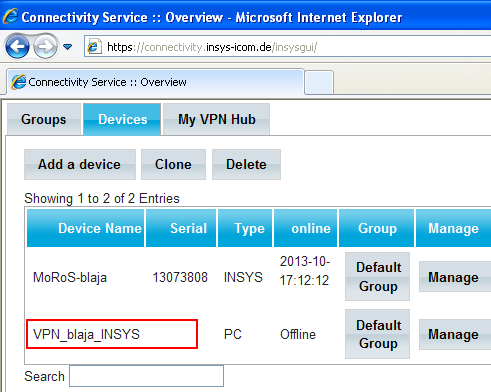The image size is (491, 392).
Task: Open the recent pages dropdown arrow
Action: click(x=68, y=47)
